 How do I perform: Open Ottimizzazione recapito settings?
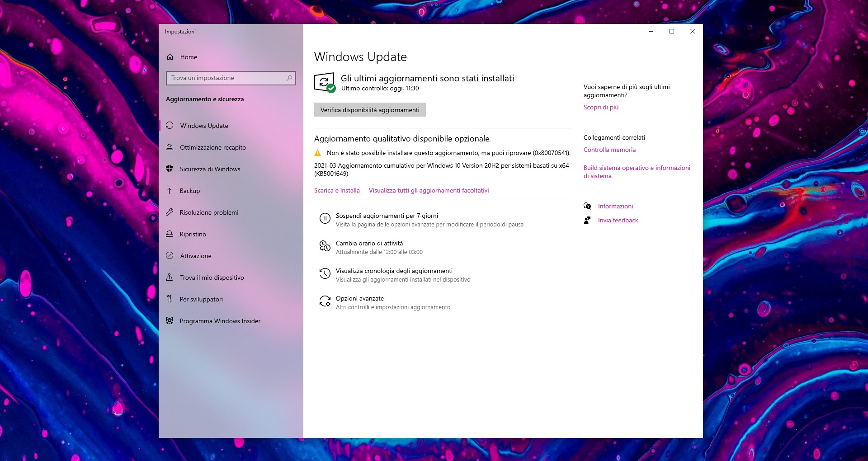[231, 147]
